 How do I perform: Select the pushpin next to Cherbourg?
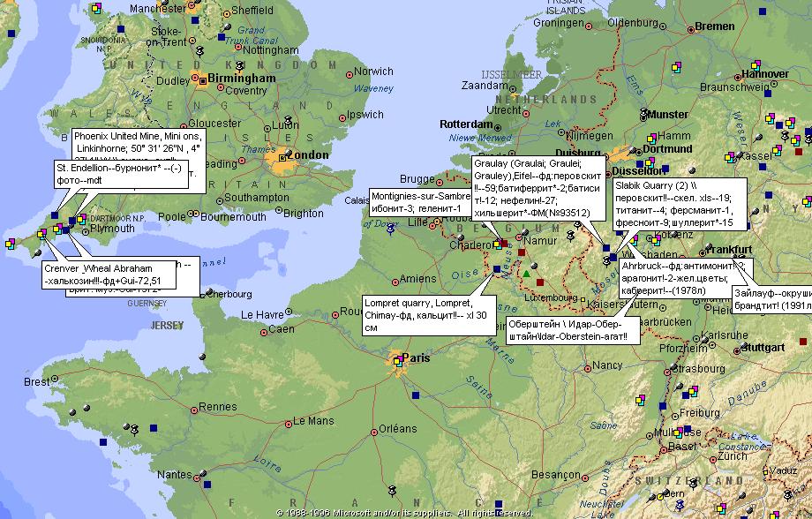point(209,292)
